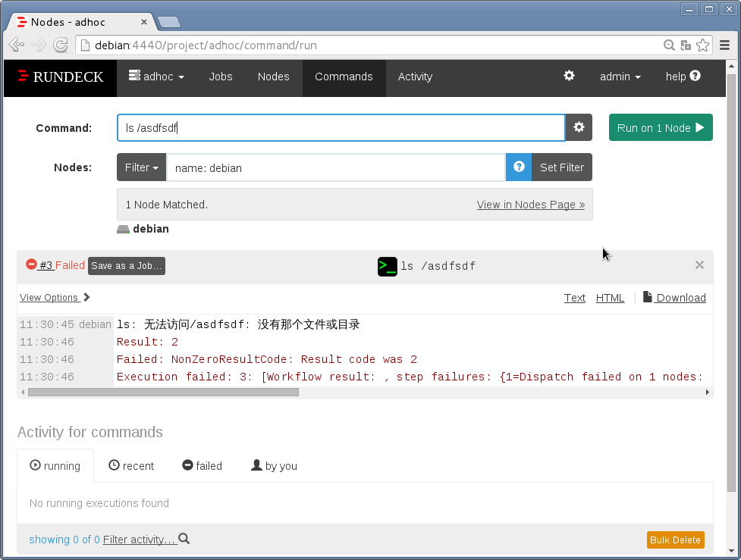Switch to the failed activity tab
Viewport: 741px width, 560px height.
(203, 466)
